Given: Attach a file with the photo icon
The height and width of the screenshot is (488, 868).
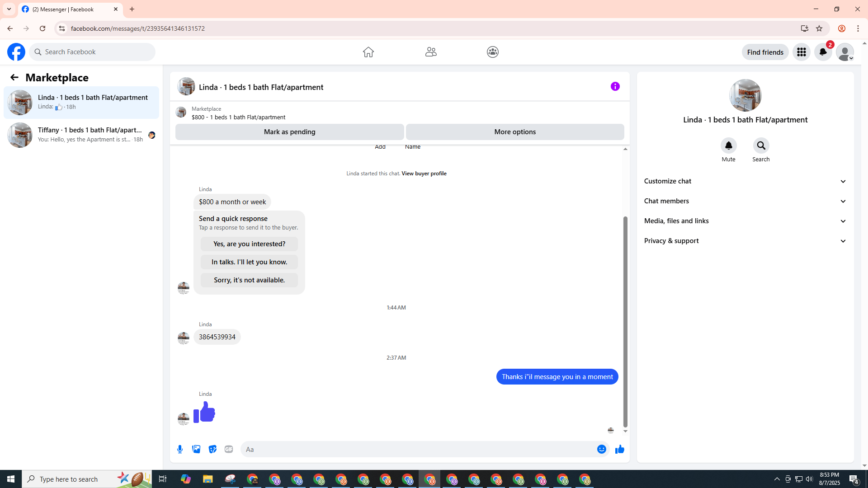Looking at the screenshot, I should [x=196, y=449].
